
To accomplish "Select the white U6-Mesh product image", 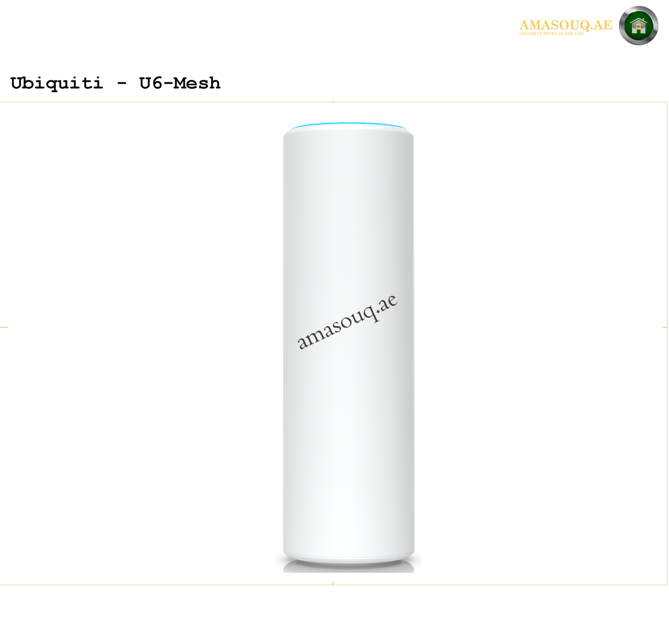I will coord(349,347).
